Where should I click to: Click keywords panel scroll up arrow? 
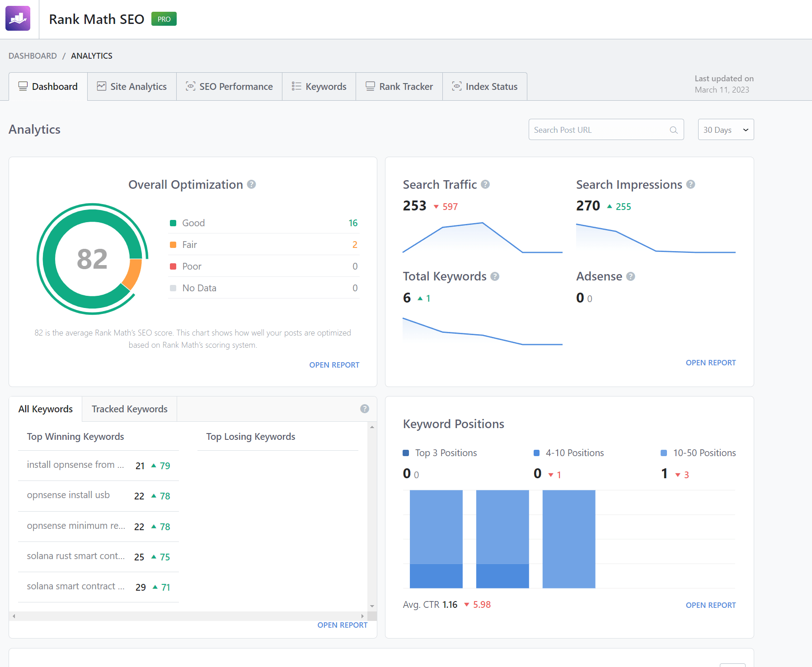pyautogui.click(x=372, y=427)
